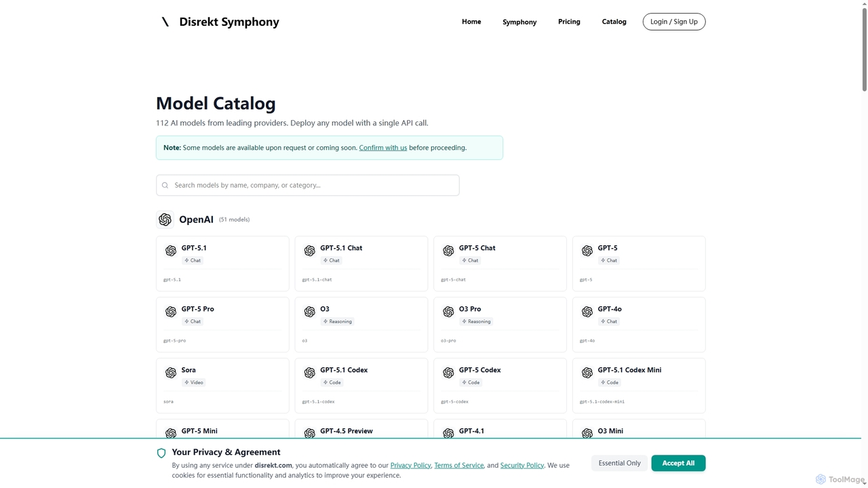Click the Reasoning tag on the o3 card

[337, 321]
